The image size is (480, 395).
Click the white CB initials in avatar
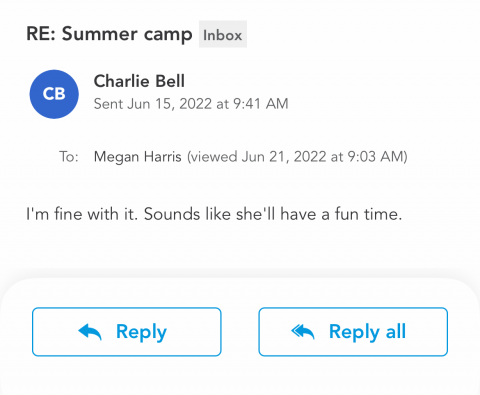[x=54, y=94]
